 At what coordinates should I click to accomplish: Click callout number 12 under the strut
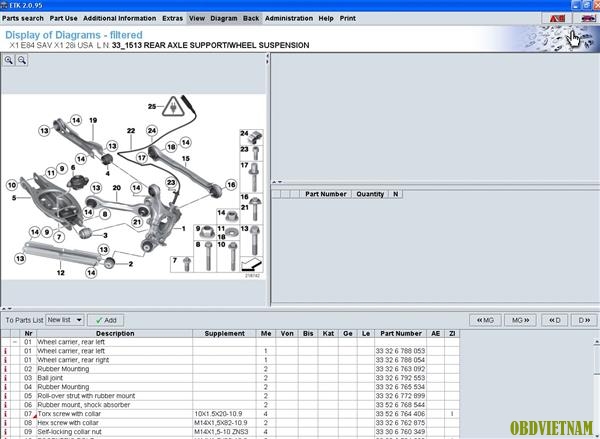[60, 273]
